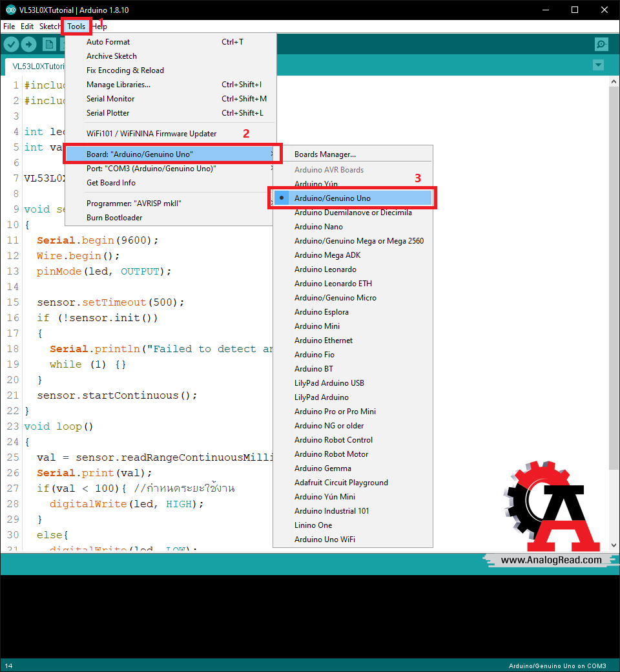Select Arduino Robot Motor board

pyautogui.click(x=353, y=454)
